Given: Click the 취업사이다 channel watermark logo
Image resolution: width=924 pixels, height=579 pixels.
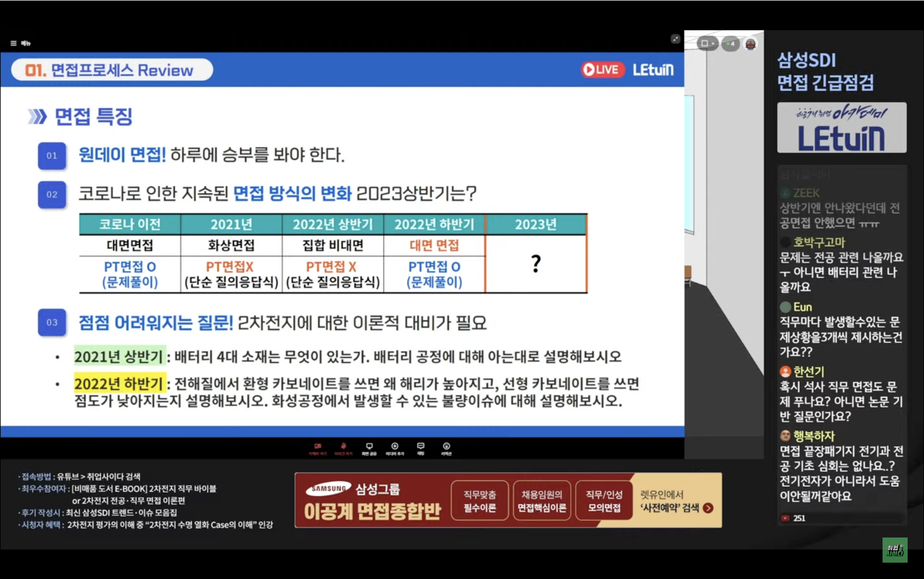Looking at the screenshot, I should [894, 550].
